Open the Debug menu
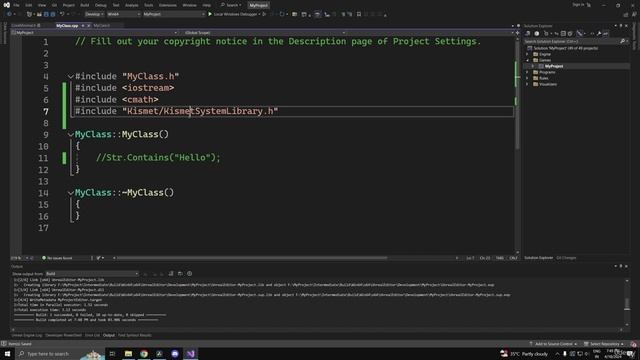 click(x=100, y=5)
